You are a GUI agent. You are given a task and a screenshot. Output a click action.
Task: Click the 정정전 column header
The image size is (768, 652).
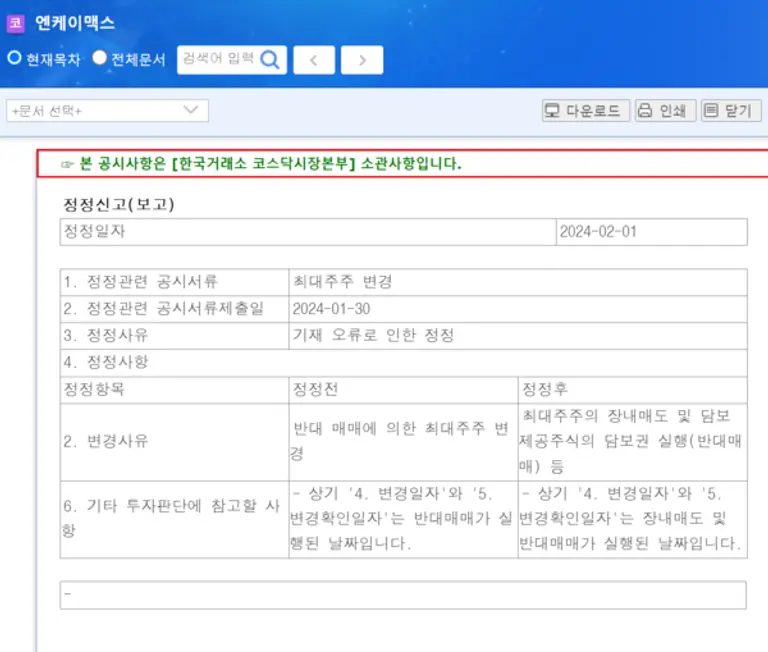pyautogui.click(x=314, y=390)
